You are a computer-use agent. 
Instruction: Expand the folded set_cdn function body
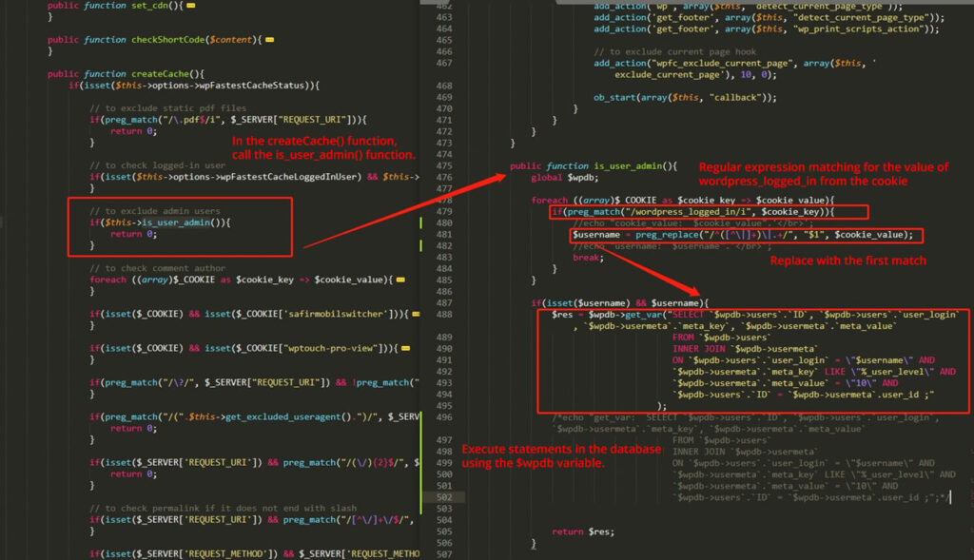click(190, 6)
